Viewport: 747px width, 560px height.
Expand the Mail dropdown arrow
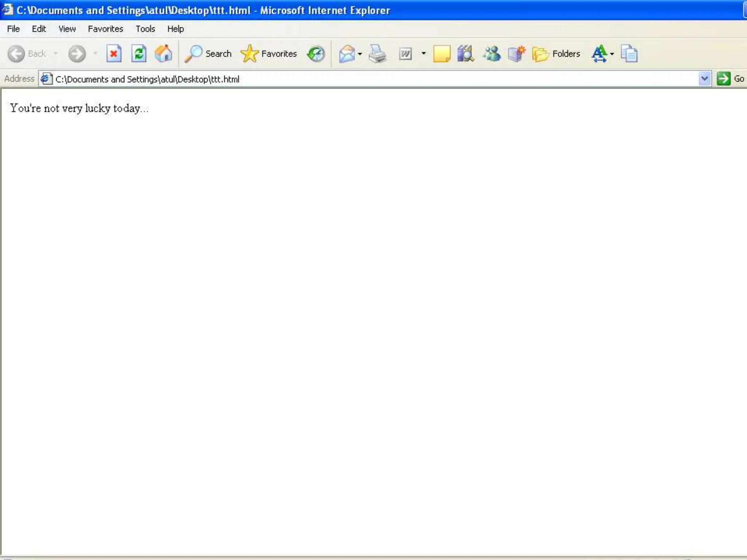pyautogui.click(x=360, y=54)
